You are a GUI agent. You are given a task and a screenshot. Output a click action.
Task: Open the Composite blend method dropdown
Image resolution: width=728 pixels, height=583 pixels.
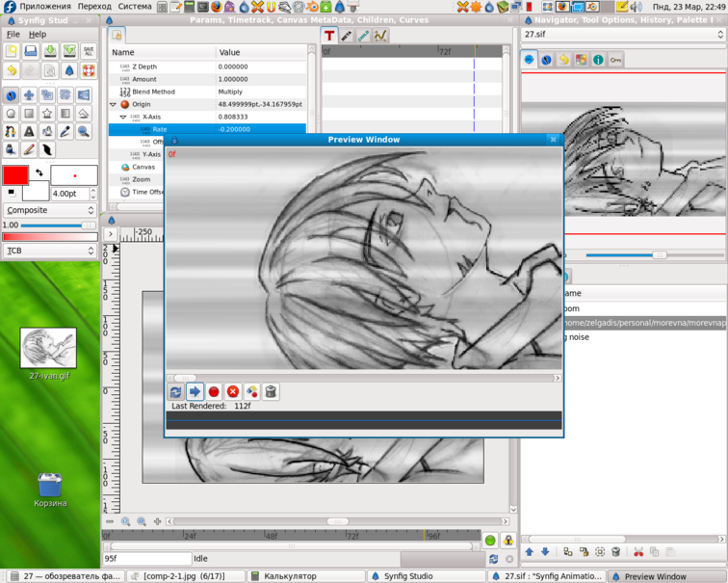pyautogui.click(x=50, y=210)
